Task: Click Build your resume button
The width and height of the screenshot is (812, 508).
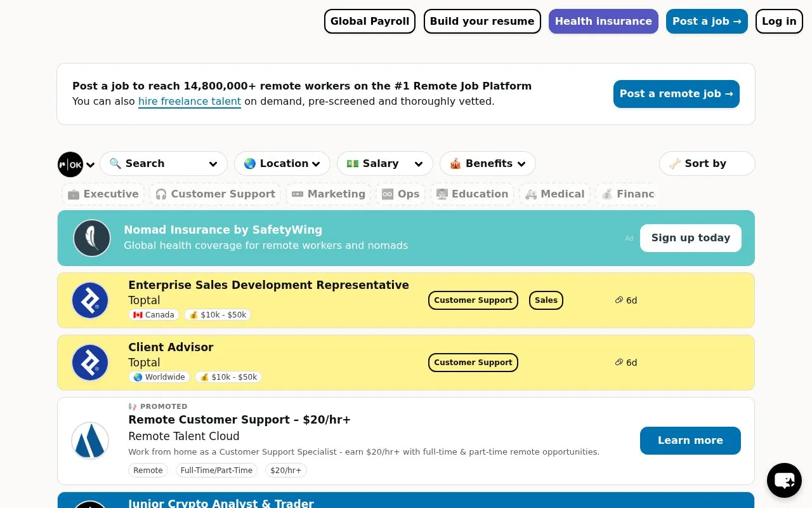Action: pos(482,21)
